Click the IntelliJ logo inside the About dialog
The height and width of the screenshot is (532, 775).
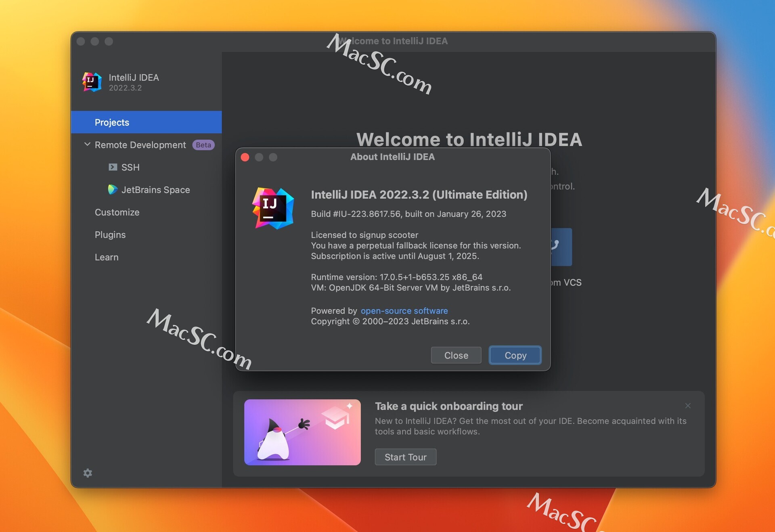[x=273, y=208]
